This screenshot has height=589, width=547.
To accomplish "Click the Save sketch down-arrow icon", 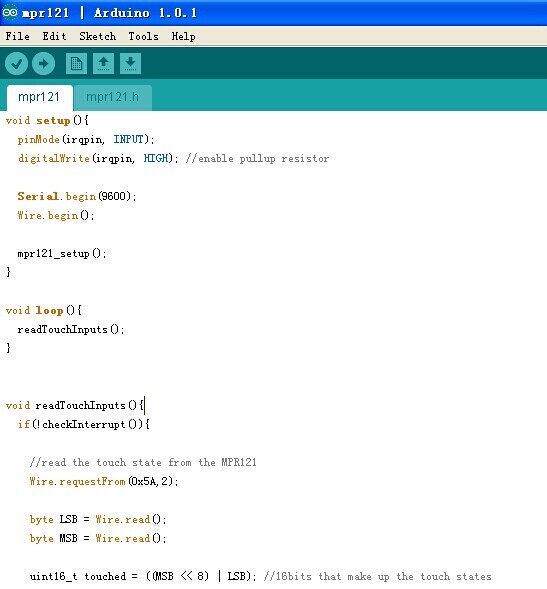I will click(130, 63).
